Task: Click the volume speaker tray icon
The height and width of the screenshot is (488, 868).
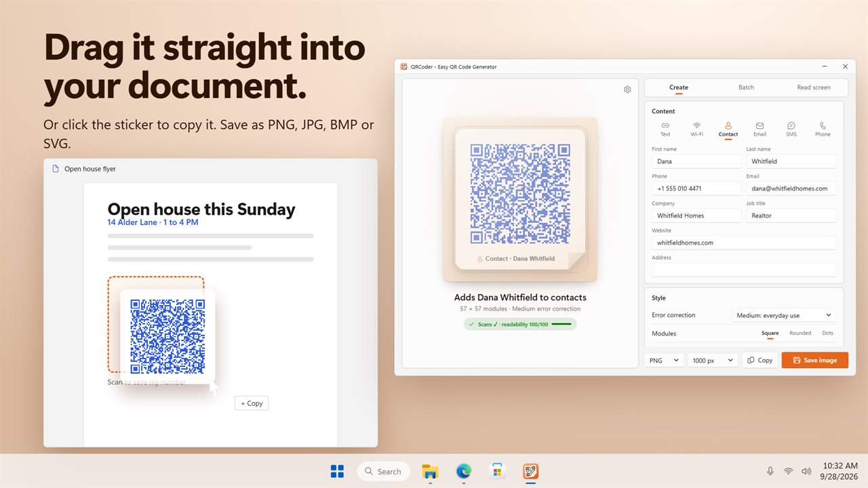Action: point(806,471)
